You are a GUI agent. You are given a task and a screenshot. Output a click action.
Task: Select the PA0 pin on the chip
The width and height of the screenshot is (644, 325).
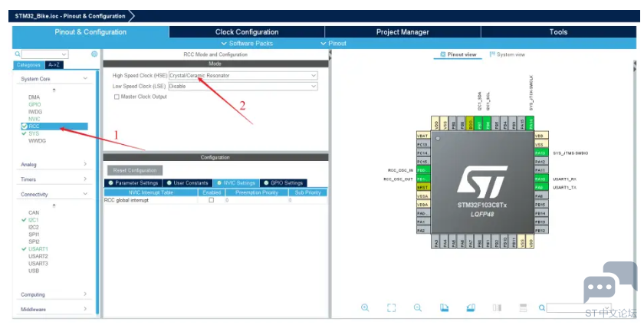pos(423,213)
